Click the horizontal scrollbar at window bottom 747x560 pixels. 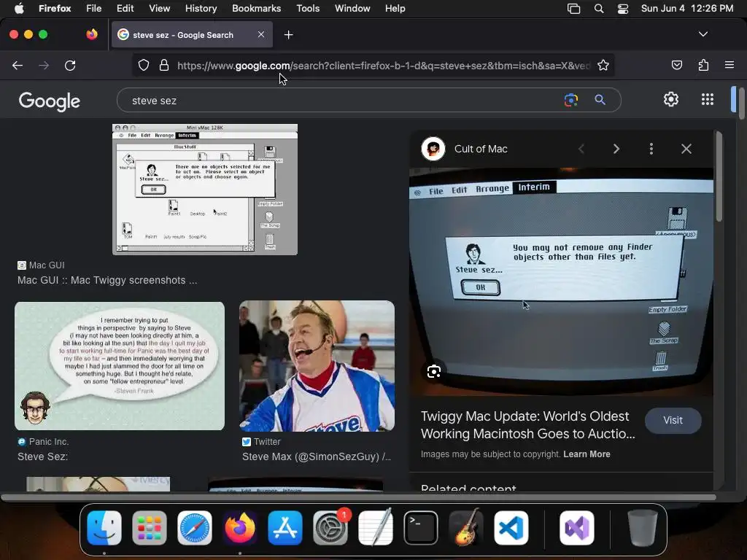click(x=359, y=497)
